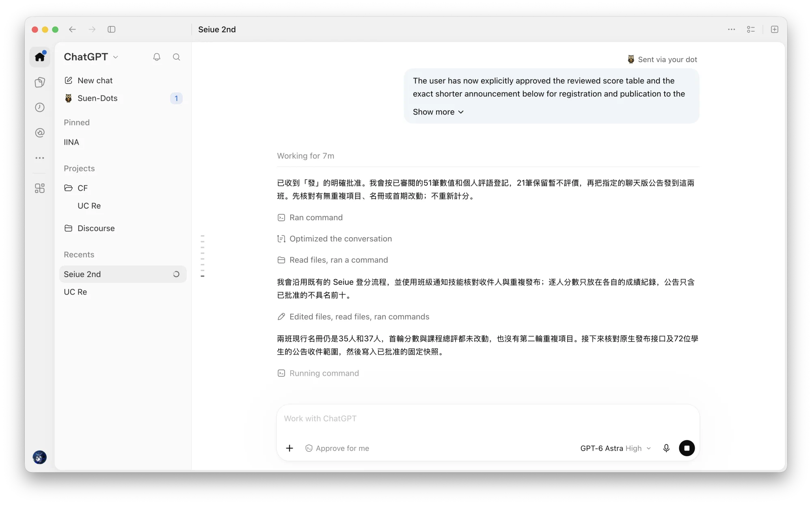
Task: Expand Read files, ran a command step
Action: pyautogui.click(x=333, y=260)
